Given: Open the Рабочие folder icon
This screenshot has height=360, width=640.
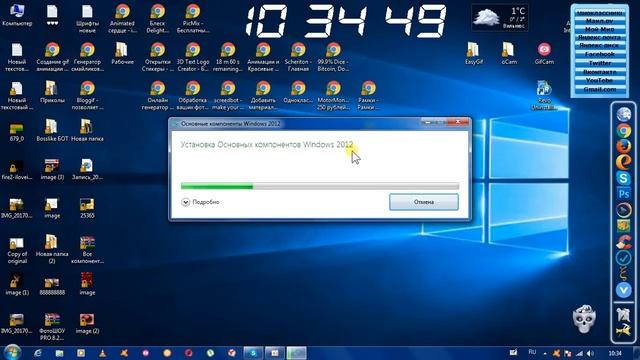Looking at the screenshot, I should coord(122,53).
